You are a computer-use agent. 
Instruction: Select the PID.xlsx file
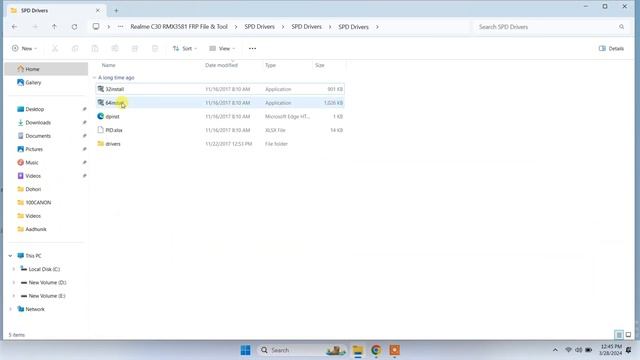point(220,130)
